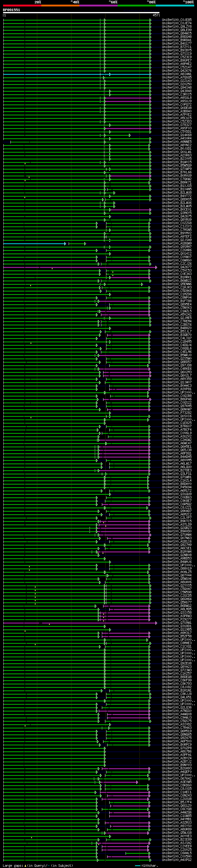Select the UniRef100_C1RJR3 label
The height and width of the screenshot is (868, 197).
pos(177,287)
